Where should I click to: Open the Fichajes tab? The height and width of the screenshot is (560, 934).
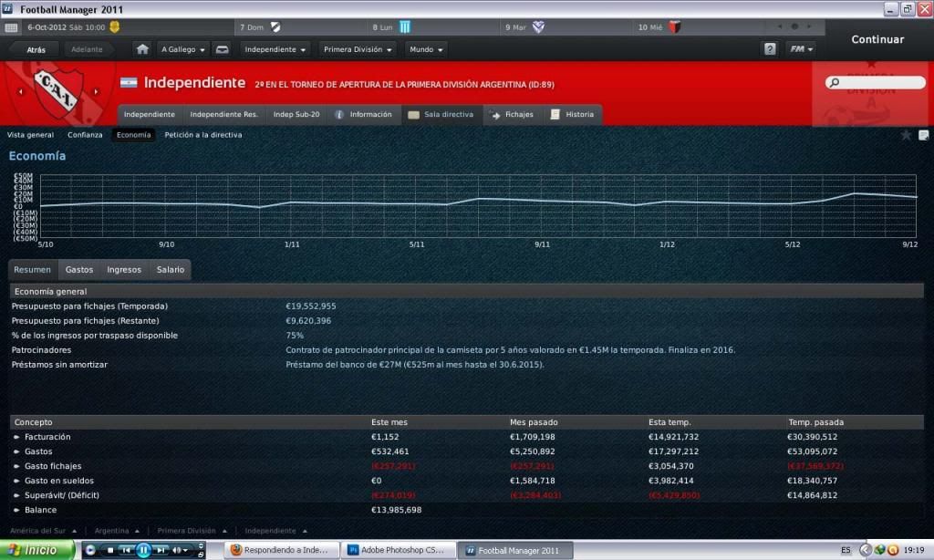point(513,114)
